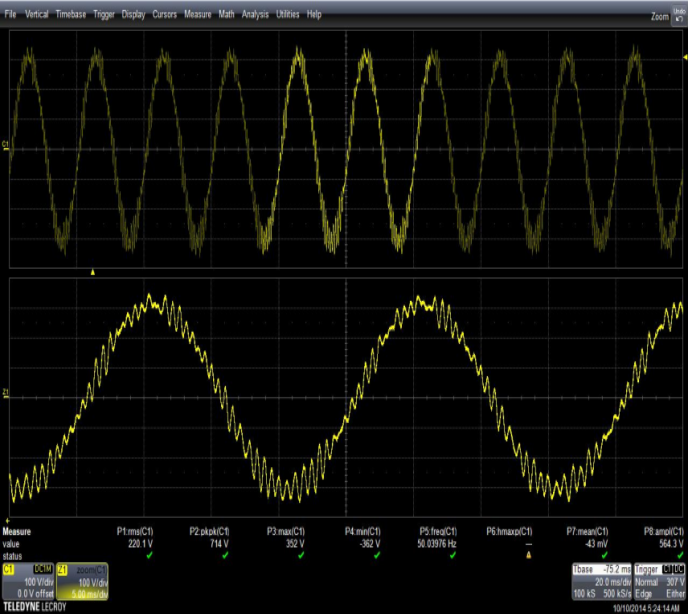Open the Timebase menu
The height and width of the screenshot is (614, 688).
70,15
